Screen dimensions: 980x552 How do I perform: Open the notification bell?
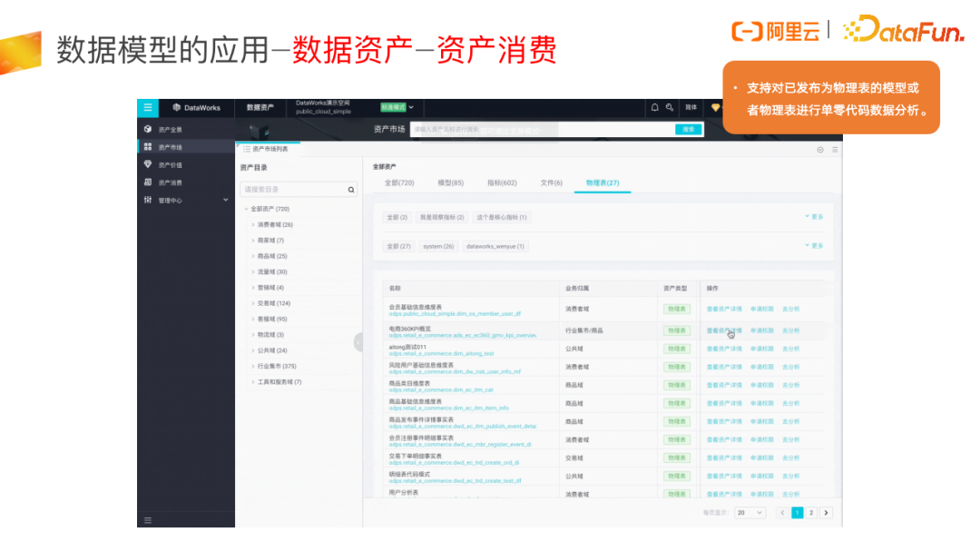point(655,107)
